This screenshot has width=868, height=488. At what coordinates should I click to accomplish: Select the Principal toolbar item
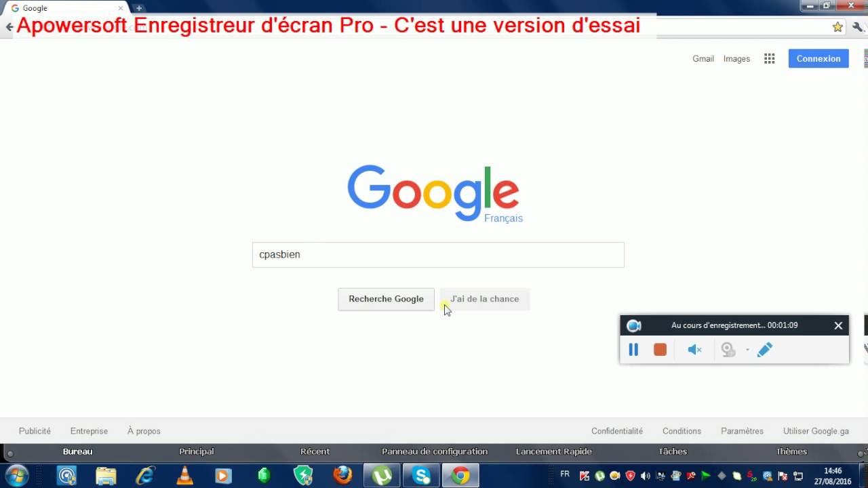197,451
